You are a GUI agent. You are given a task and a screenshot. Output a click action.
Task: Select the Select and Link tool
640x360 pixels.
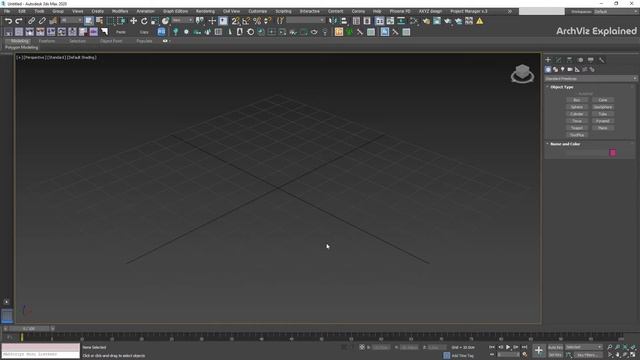(31, 21)
